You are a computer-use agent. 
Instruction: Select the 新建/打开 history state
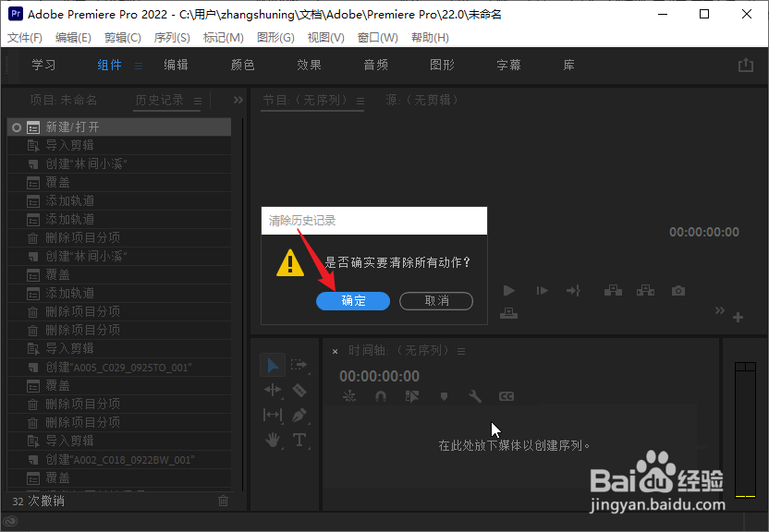119,127
